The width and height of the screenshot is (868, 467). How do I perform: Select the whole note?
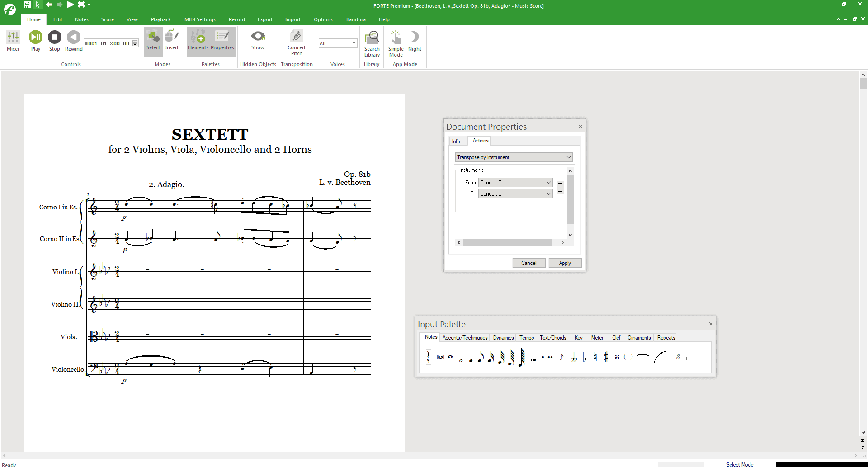[x=450, y=357]
